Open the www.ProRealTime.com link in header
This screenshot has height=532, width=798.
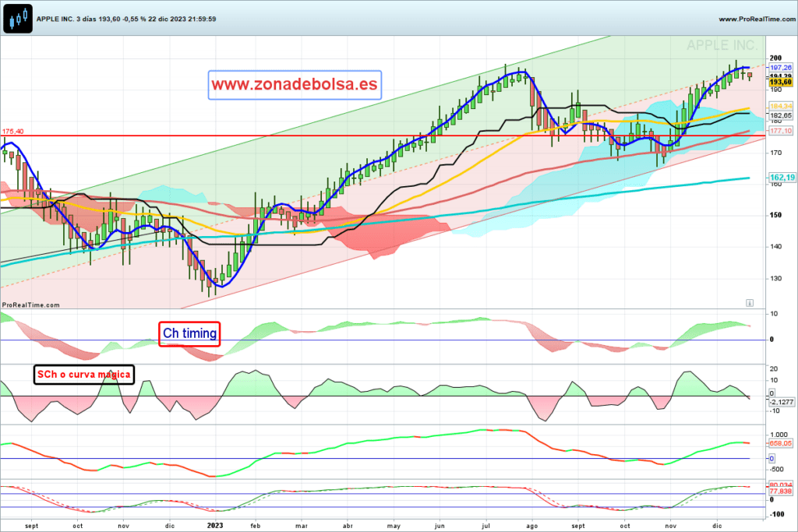(x=757, y=19)
